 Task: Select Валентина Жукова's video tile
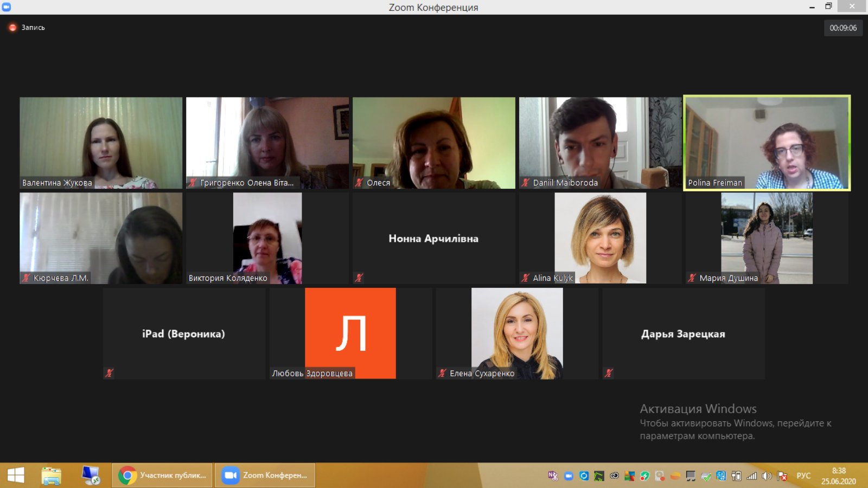click(101, 143)
